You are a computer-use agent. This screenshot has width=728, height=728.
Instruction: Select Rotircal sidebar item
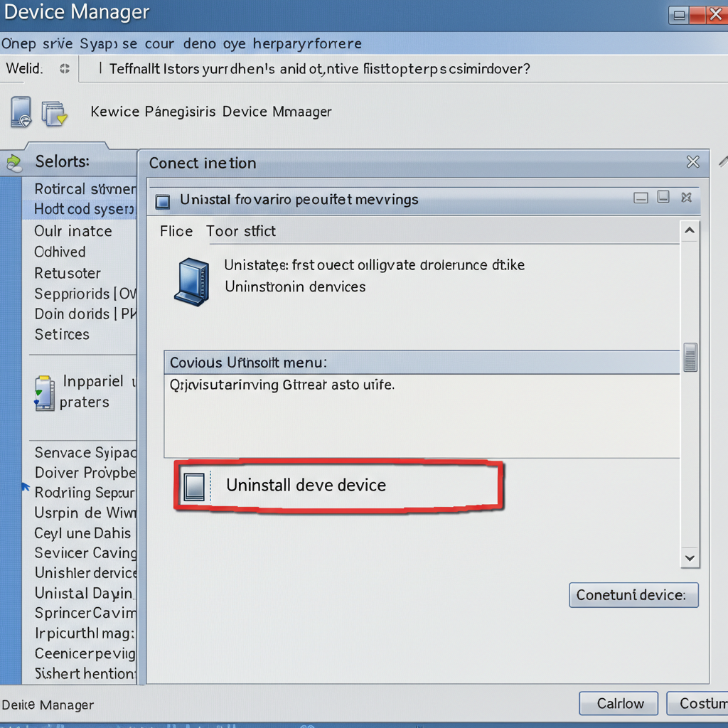(80, 189)
